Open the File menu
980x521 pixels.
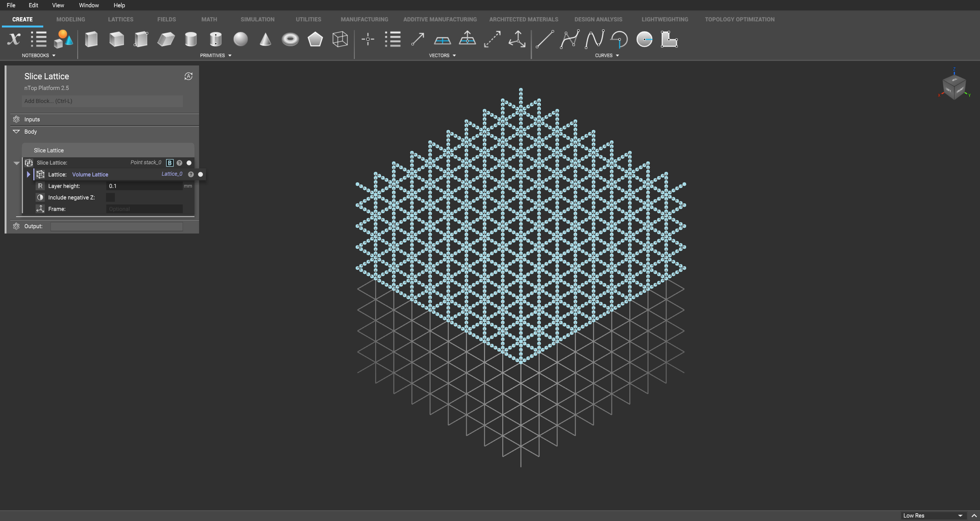11,5
